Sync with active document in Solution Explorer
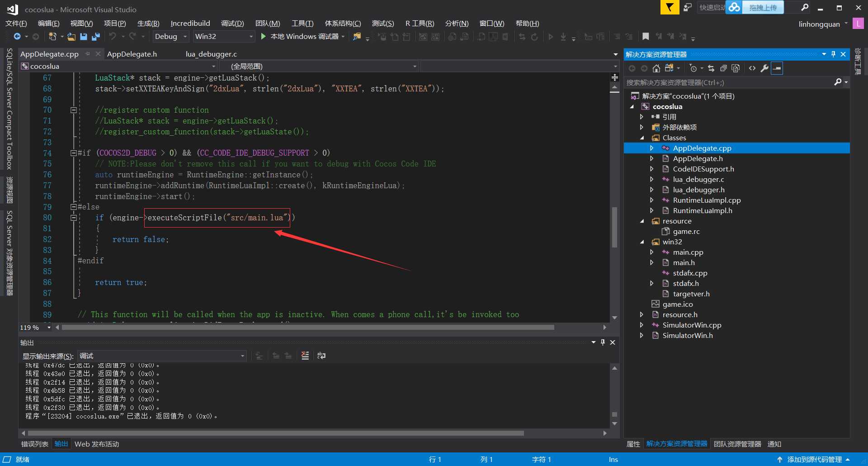 [x=711, y=68]
